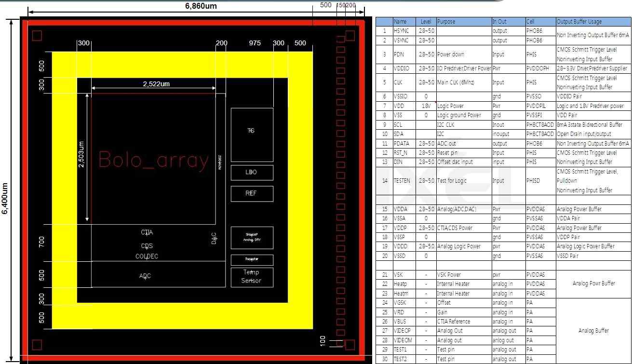632x364 pixels.
Task: Click the 'PVSSPI' cell entry
Action: pos(541,115)
